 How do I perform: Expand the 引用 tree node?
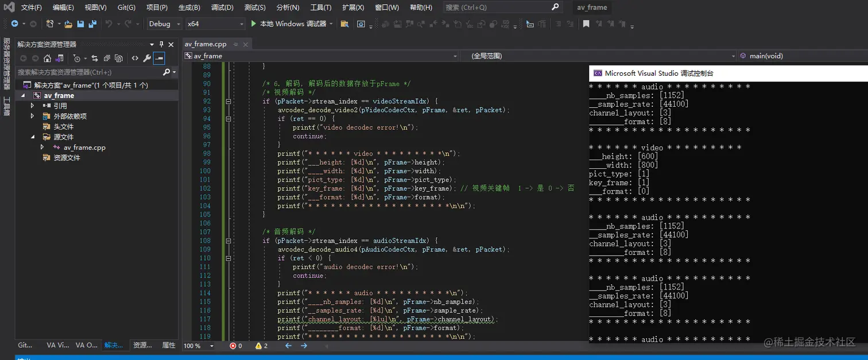click(x=33, y=106)
